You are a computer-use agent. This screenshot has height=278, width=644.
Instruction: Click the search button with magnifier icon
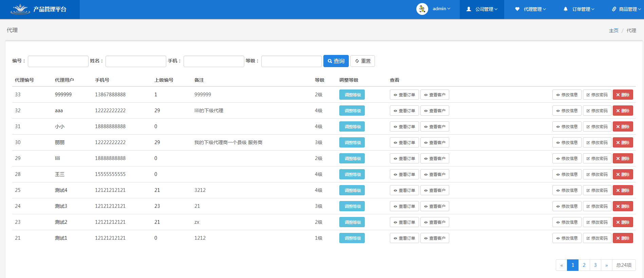[x=336, y=61]
